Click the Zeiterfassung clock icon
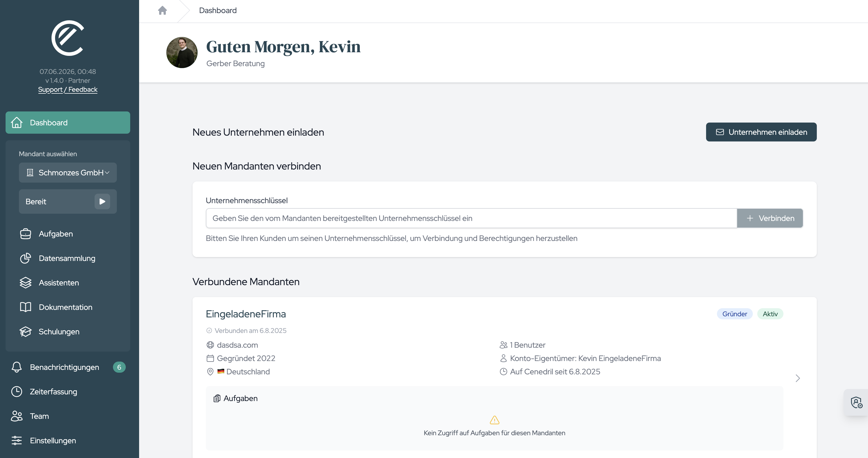The image size is (868, 458). [16, 391]
